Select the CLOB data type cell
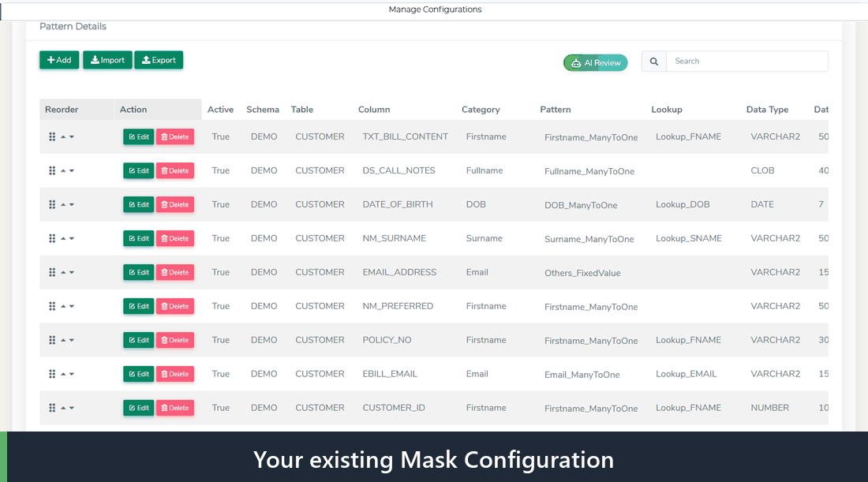Image resolution: width=868 pixels, height=482 pixels. pos(762,170)
